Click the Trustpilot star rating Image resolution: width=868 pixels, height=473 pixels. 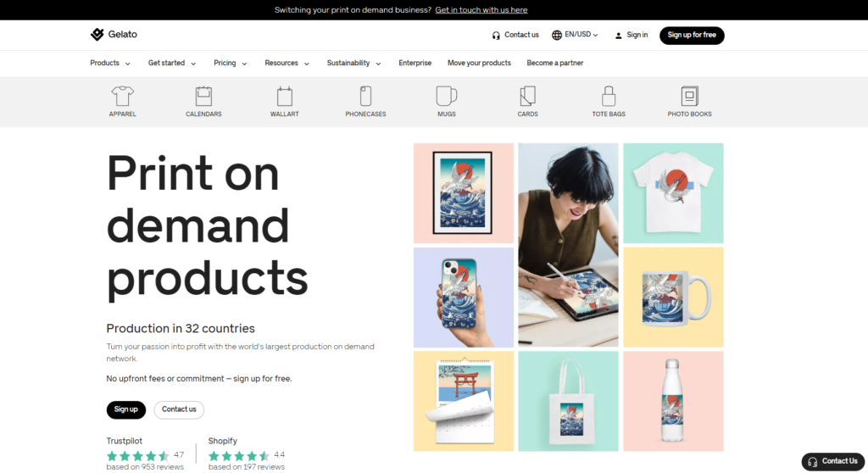pyautogui.click(x=138, y=456)
